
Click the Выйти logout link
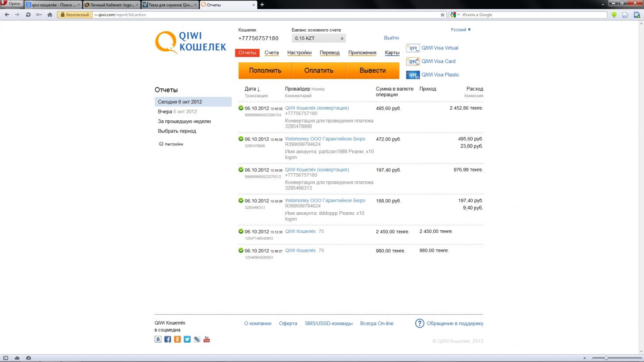click(x=391, y=38)
